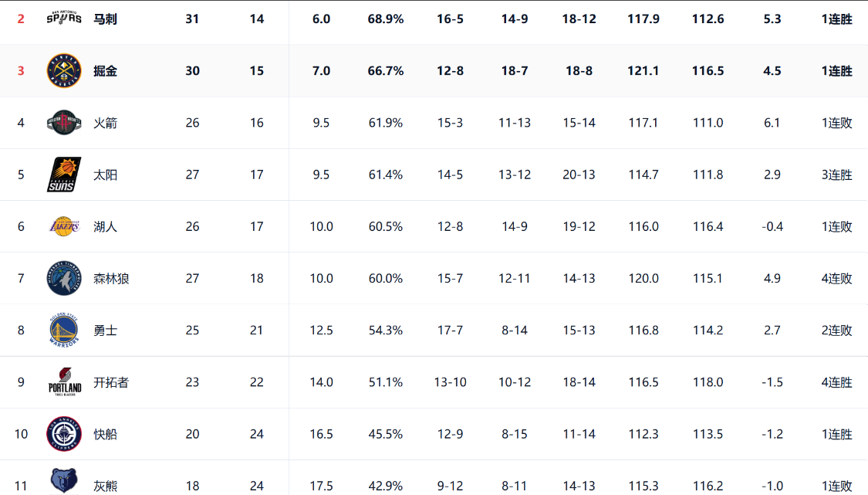Click the LA Clippers logo
This screenshot has width=868, height=495.
tap(64, 434)
